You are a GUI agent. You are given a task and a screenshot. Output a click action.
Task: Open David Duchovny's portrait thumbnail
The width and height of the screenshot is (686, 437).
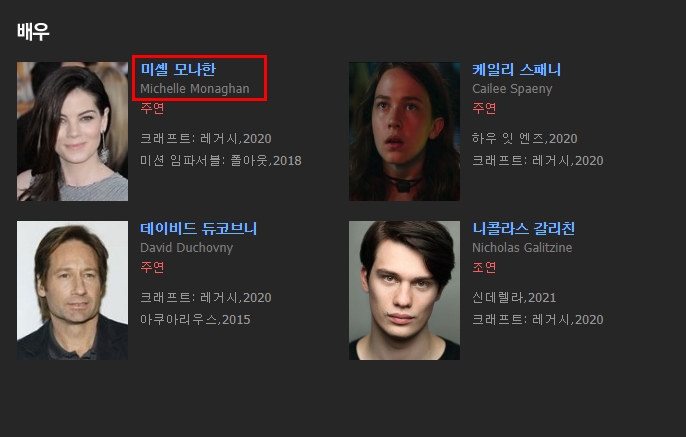pos(73,290)
